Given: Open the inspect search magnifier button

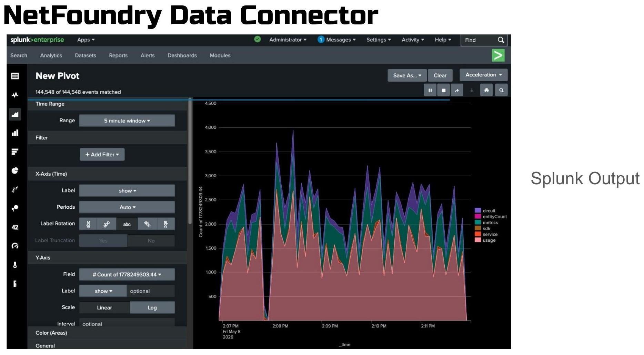Looking at the screenshot, I should tap(501, 90).
